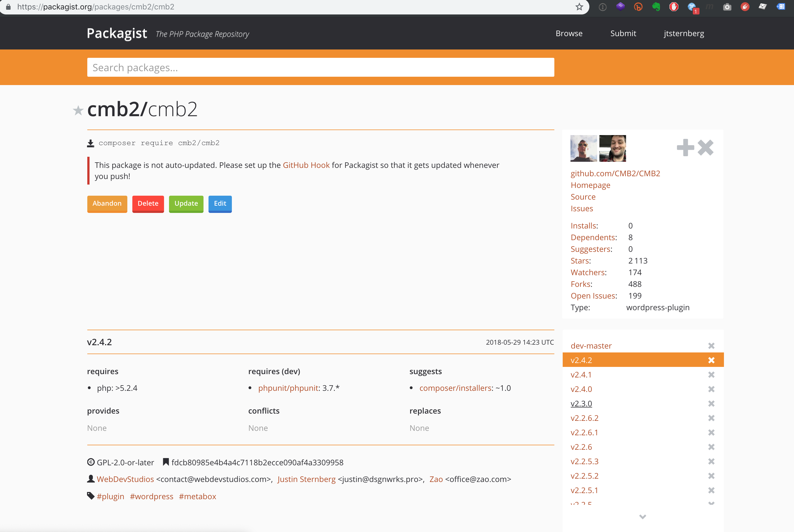Image resolution: width=794 pixels, height=532 pixels.
Task: Select version v2.4.1
Action: click(581, 375)
